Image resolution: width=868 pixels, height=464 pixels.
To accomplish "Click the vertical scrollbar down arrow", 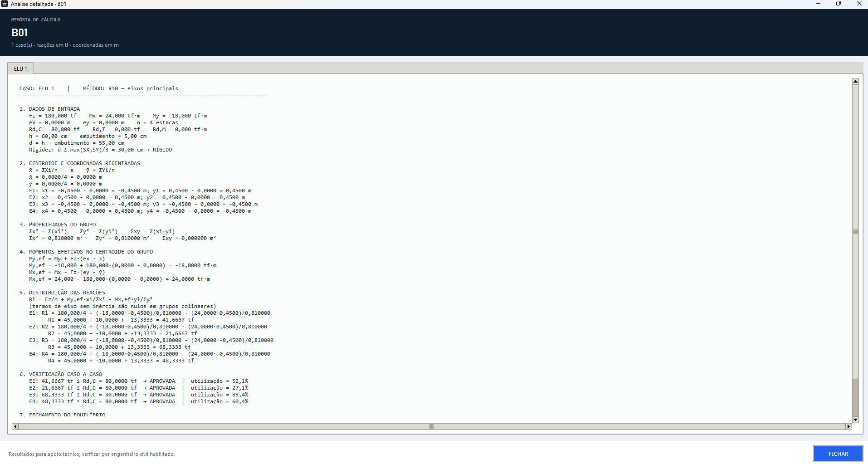I will (x=855, y=420).
